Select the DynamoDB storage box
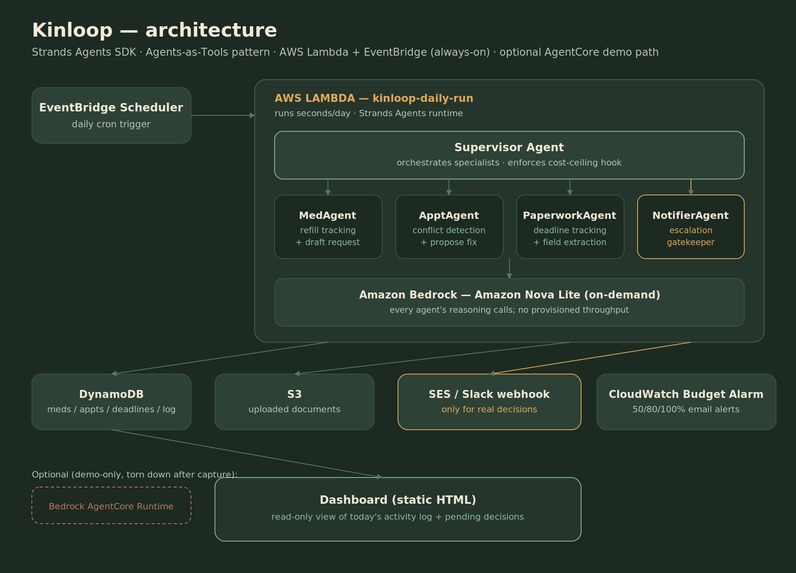Screen dimensions: 796x573 (x=111, y=402)
